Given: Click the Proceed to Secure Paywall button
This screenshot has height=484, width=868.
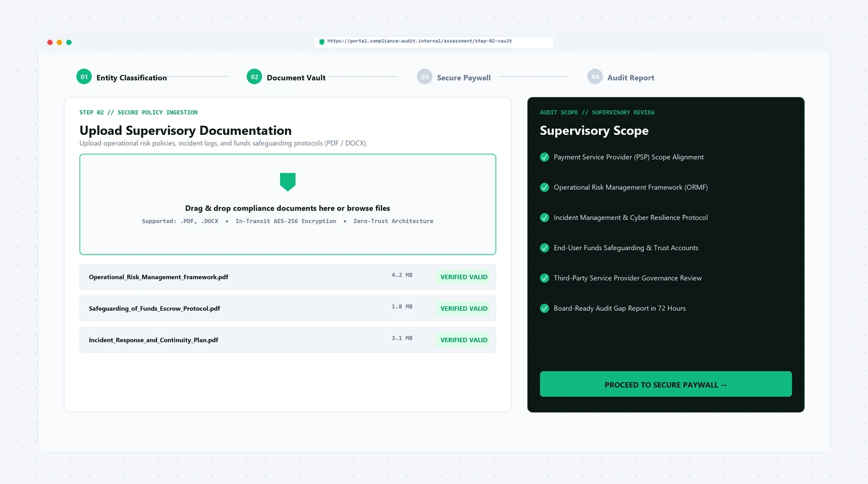Looking at the screenshot, I should [666, 384].
